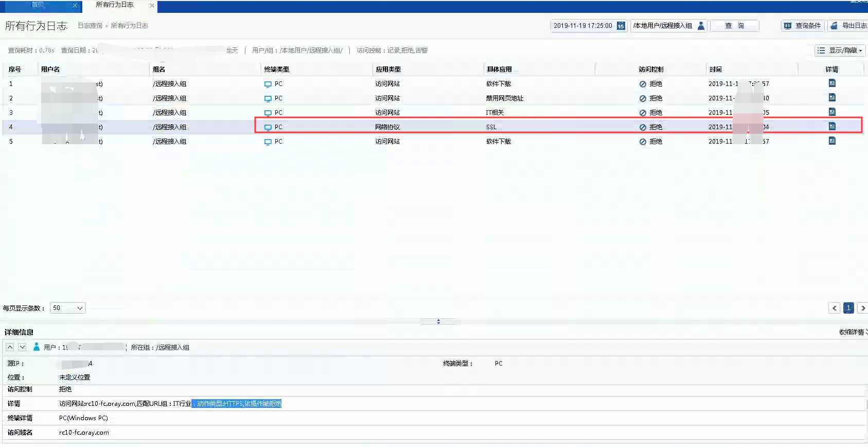Click 拒绝 deny icon in row 5

click(x=643, y=142)
